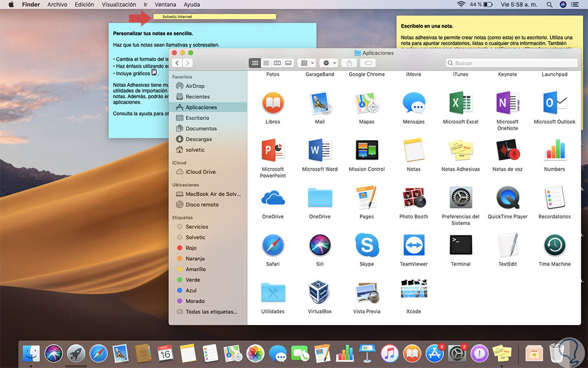
Task: Click the edit tags toolbar button
Action: click(368, 63)
